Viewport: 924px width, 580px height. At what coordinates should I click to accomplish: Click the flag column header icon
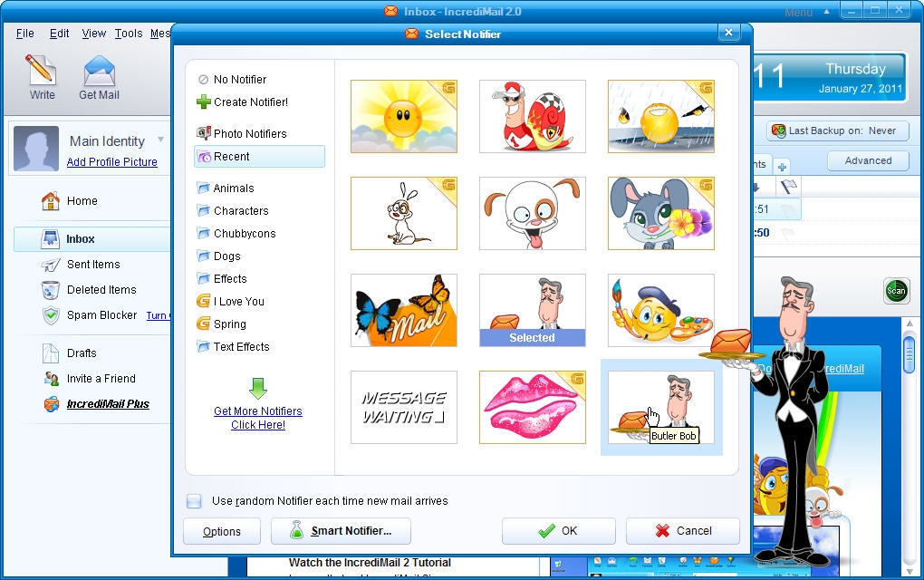(788, 188)
